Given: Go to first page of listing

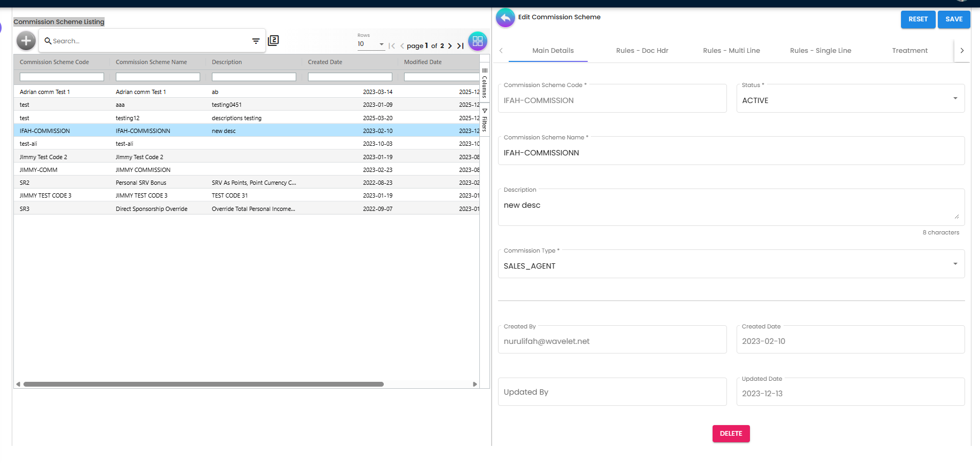Looking at the screenshot, I should pos(392,46).
